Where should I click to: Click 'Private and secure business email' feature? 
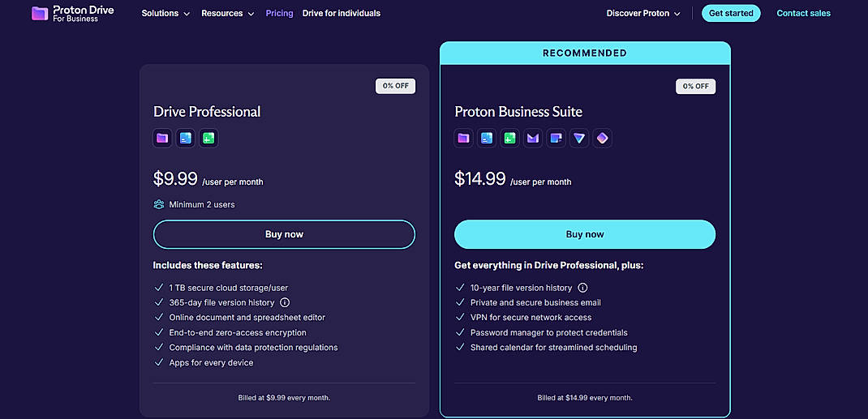pyautogui.click(x=535, y=302)
